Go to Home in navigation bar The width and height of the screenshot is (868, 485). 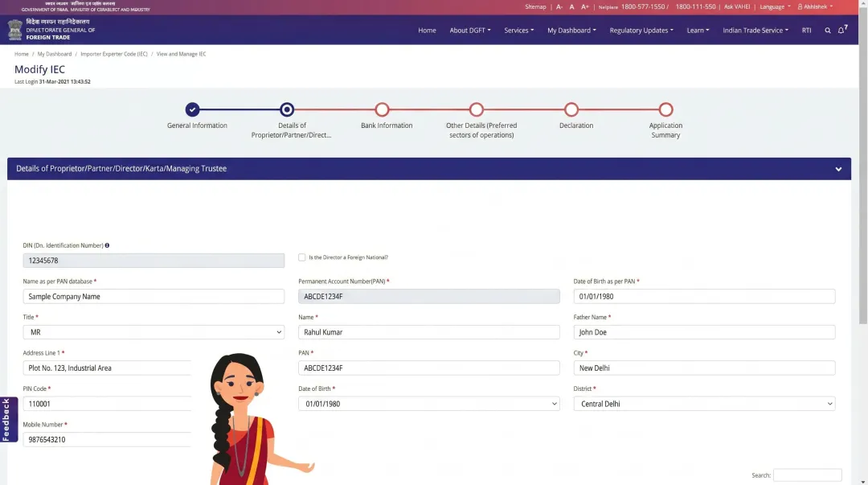coord(427,31)
